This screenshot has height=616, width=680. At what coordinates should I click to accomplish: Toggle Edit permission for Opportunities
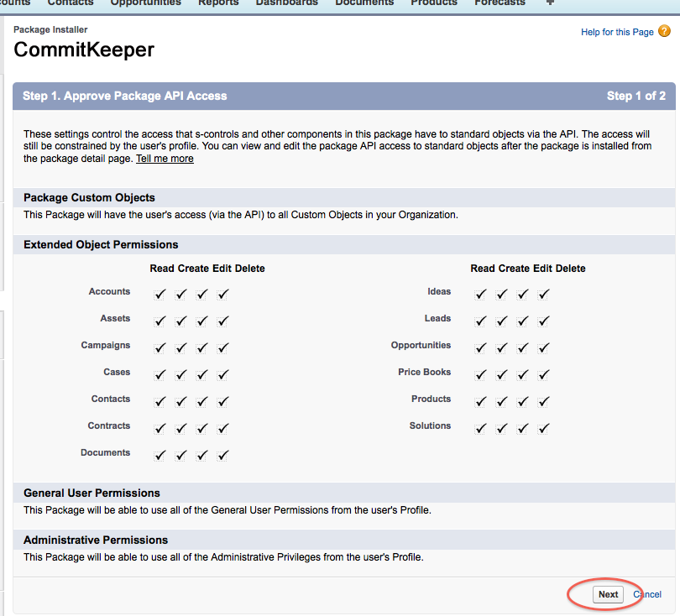522,347
